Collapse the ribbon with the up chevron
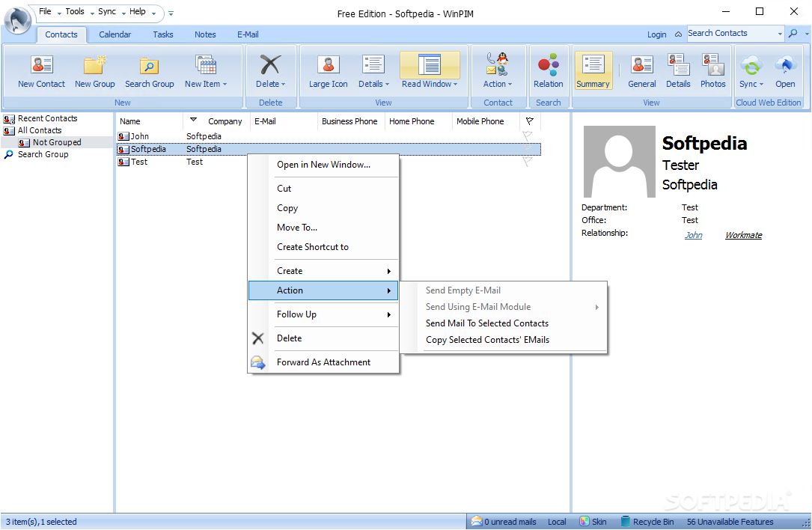 coord(678,34)
